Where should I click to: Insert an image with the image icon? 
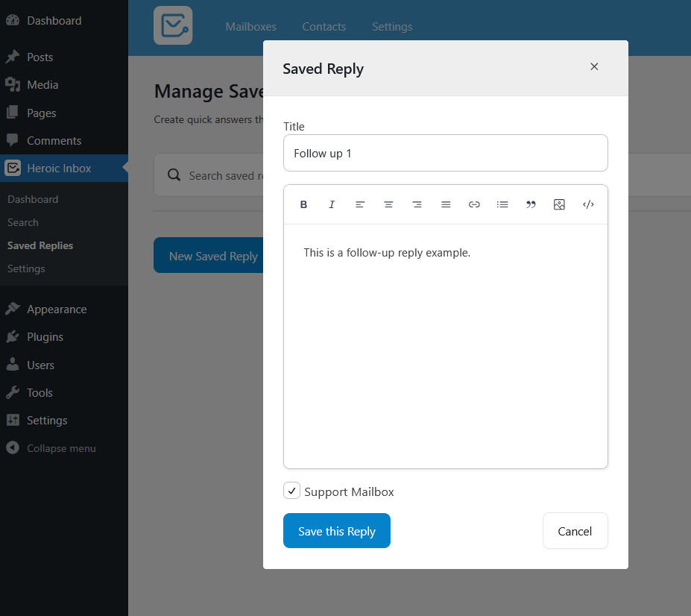pyautogui.click(x=559, y=204)
